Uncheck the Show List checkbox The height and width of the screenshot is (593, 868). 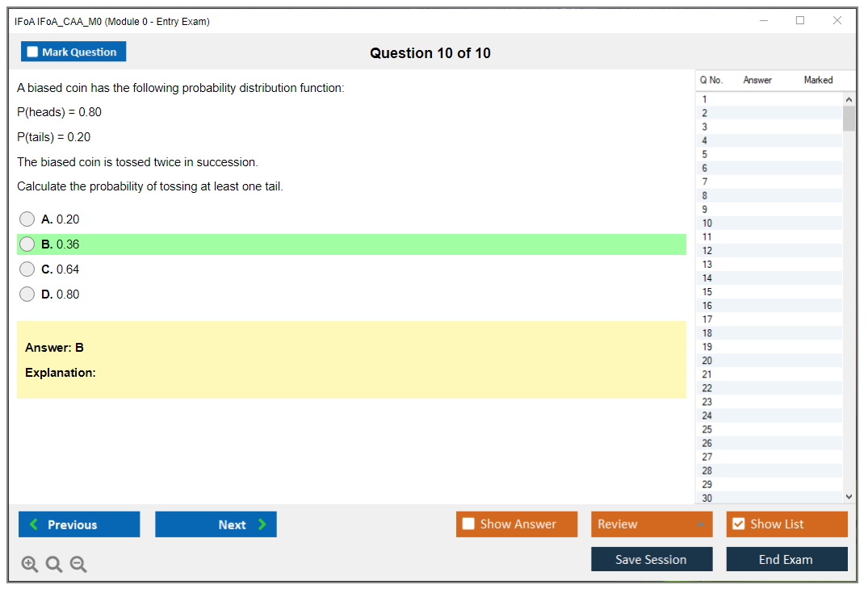[x=738, y=524]
